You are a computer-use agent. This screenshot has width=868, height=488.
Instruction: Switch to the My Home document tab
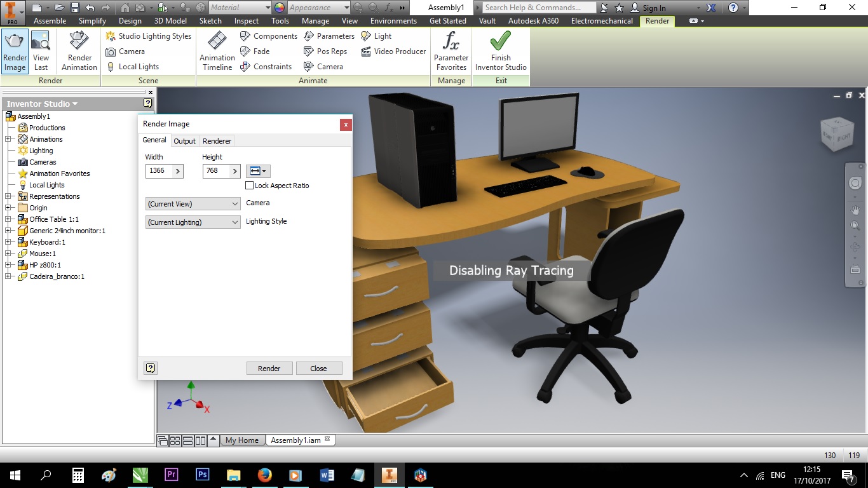(242, 440)
